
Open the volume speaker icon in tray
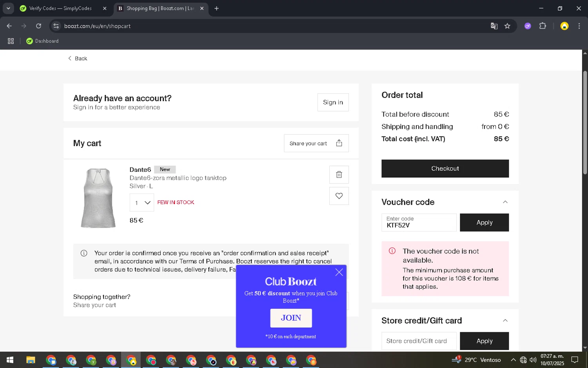pos(533,360)
